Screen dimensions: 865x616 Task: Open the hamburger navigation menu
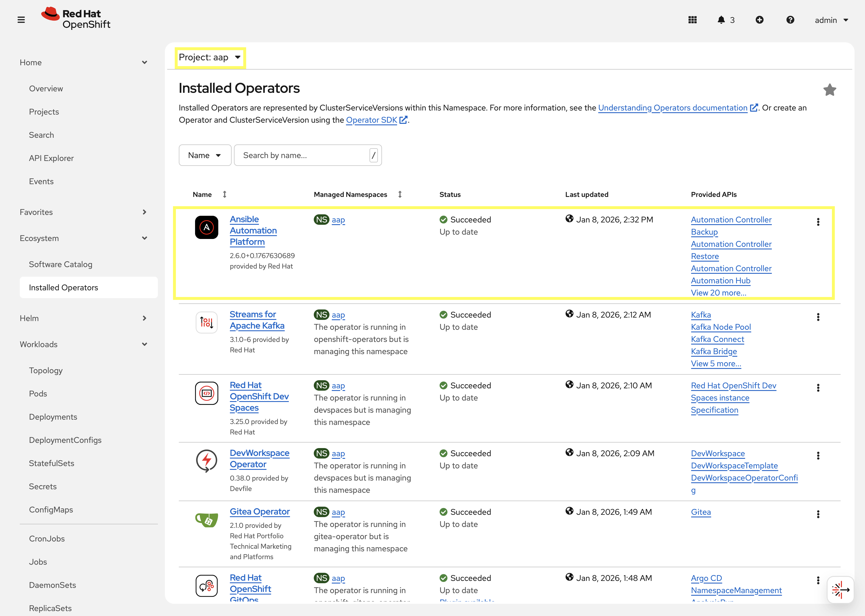21,20
